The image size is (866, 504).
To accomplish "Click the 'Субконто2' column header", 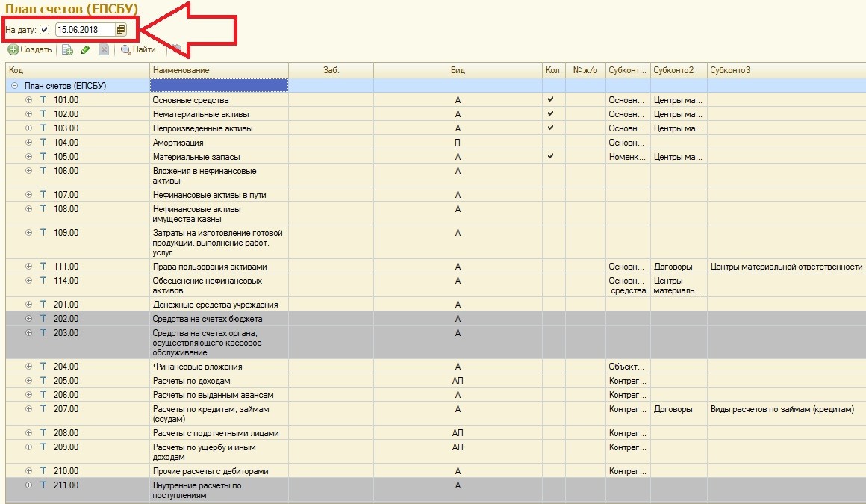I will pos(679,70).
